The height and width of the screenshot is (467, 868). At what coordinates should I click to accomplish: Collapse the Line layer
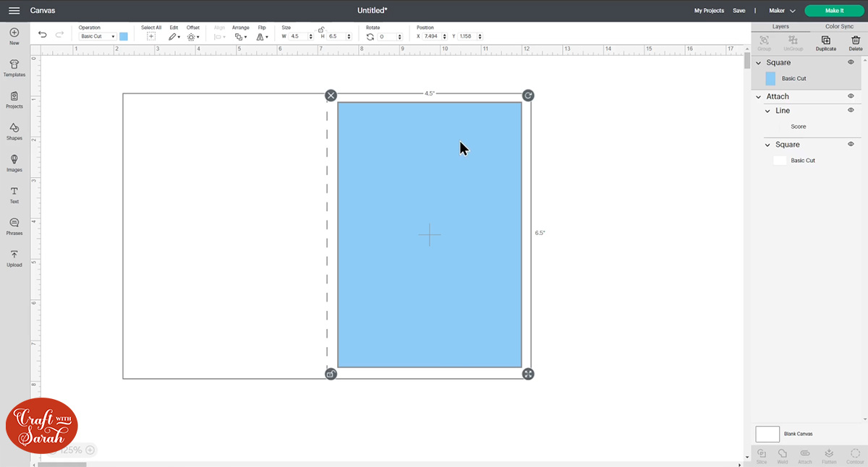(x=767, y=111)
